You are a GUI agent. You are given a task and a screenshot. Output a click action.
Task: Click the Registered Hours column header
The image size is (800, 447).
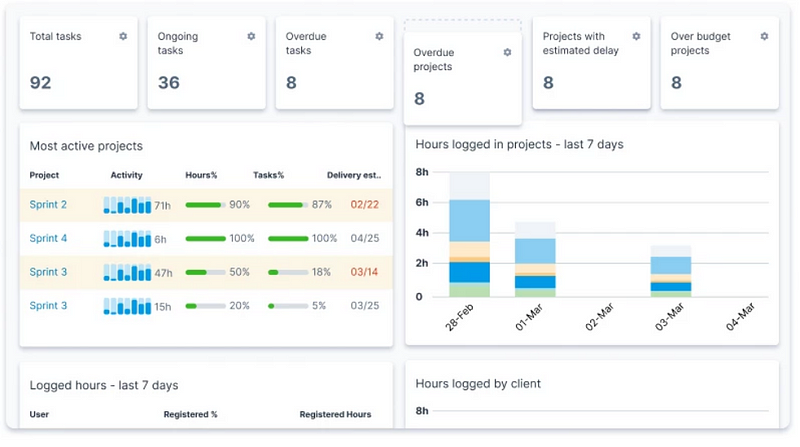[x=335, y=414]
